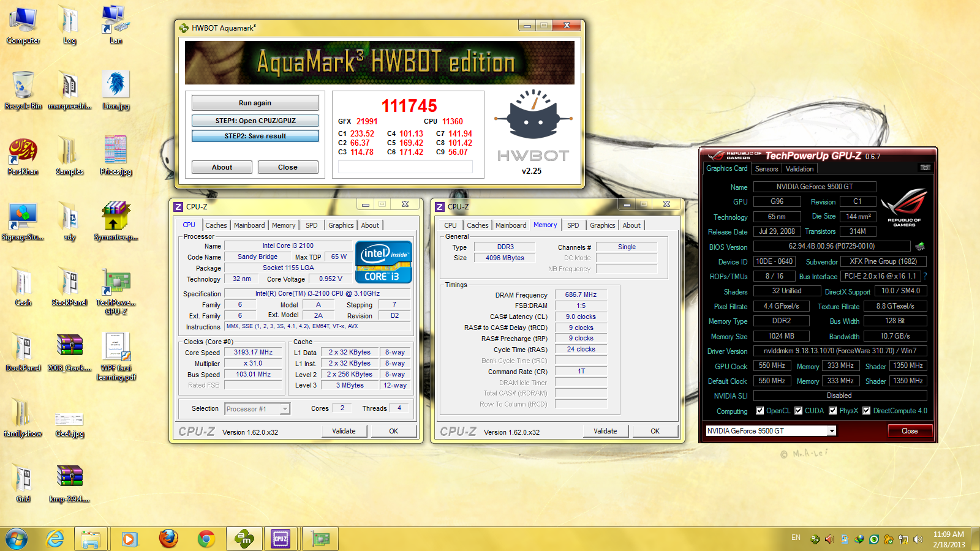Open the Internet Download Manager tray icon
The image size is (980, 551).
(x=859, y=539)
